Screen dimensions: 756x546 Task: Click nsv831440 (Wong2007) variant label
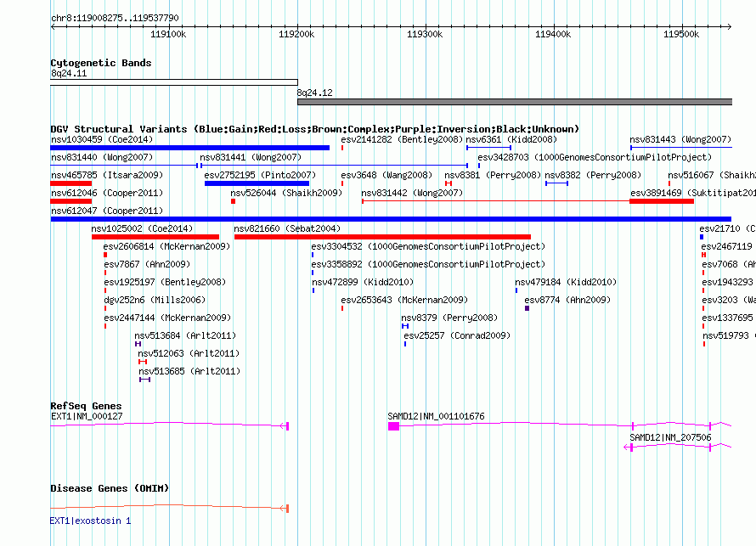(x=102, y=157)
